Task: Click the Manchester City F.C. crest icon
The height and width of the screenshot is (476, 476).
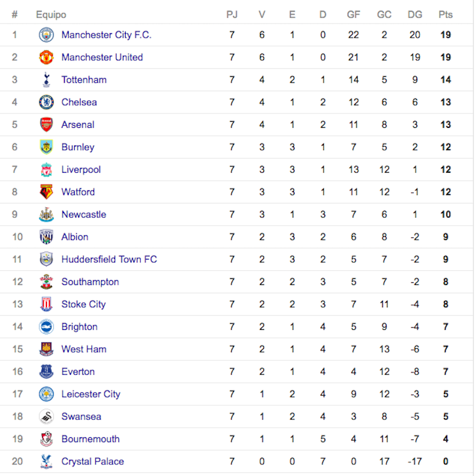Action: point(46,35)
